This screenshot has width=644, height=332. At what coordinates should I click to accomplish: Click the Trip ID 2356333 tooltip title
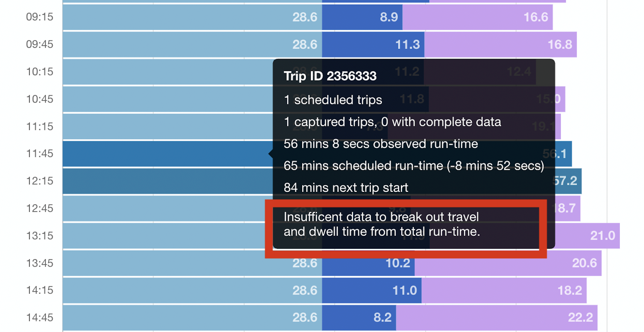pyautogui.click(x=330, y=76)
